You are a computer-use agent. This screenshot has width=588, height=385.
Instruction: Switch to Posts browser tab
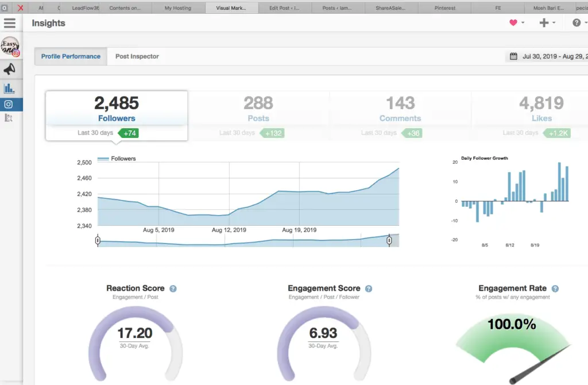(338, 8)
